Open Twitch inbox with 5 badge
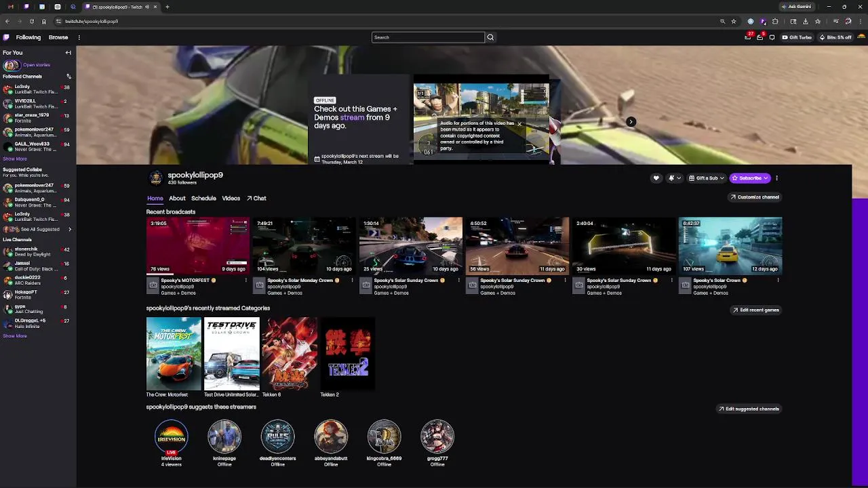 760,37
